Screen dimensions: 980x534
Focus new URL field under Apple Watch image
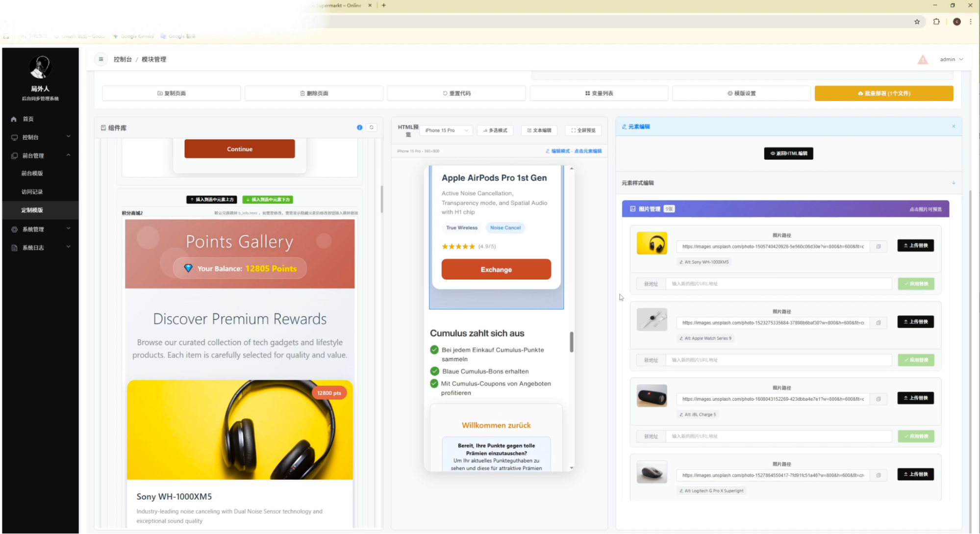779,360
